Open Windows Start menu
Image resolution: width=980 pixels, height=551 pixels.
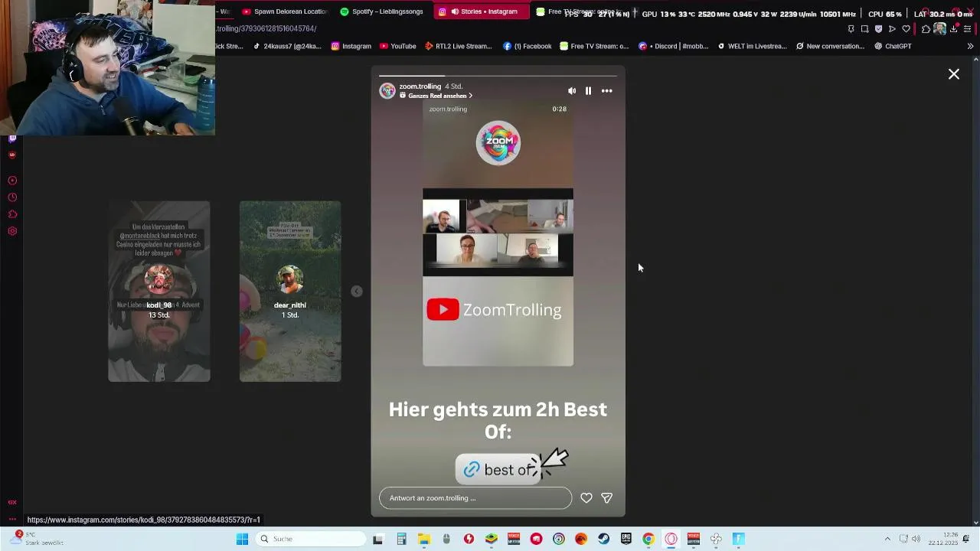tap(242, 539)
